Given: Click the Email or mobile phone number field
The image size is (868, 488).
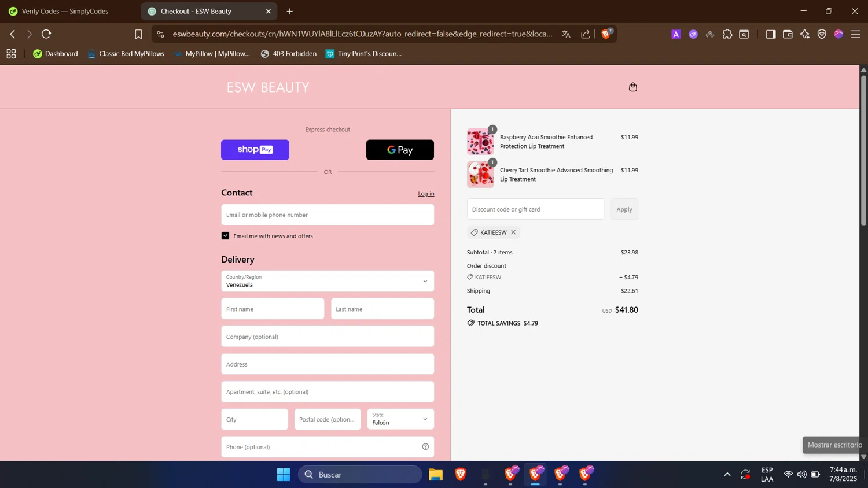Looking at the screenshot, I should tap(328, 215).
